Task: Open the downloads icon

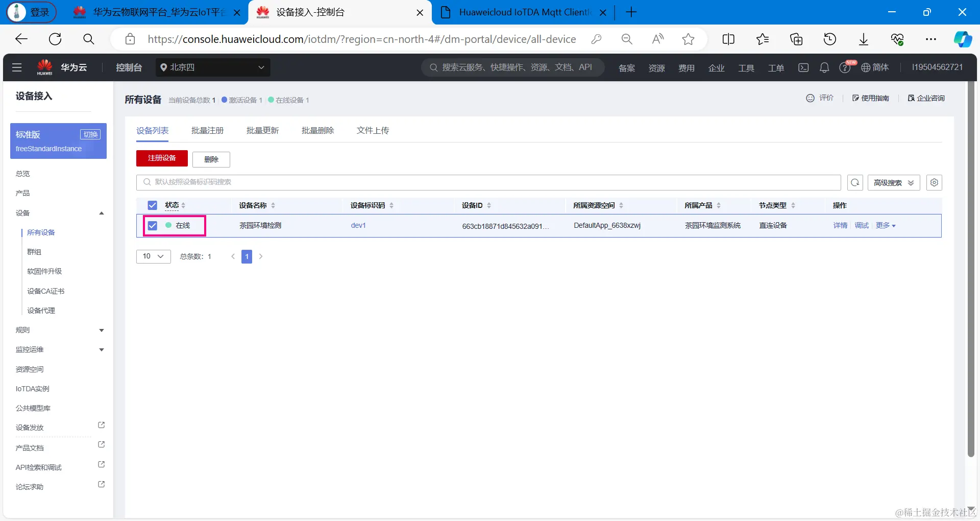Action: pyautogui.click(x=864, y=39)
